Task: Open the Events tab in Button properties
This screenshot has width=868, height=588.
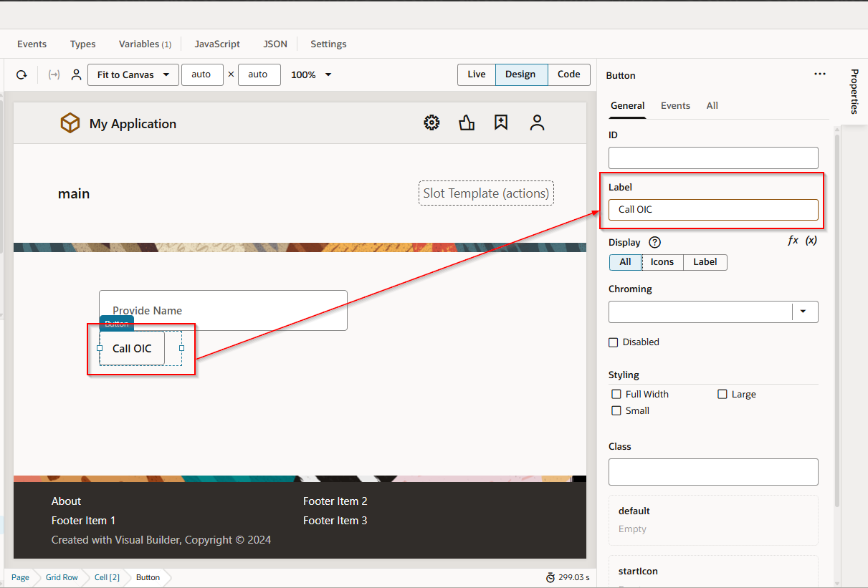Action: (x=675, y=105)
